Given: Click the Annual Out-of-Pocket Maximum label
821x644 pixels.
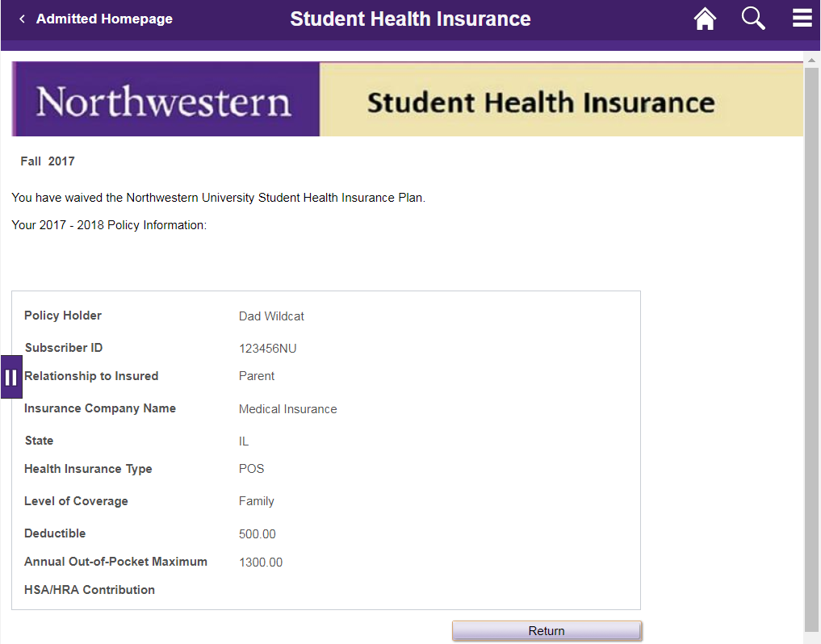Looking at the screenshot, I should (x=115, y=562).
